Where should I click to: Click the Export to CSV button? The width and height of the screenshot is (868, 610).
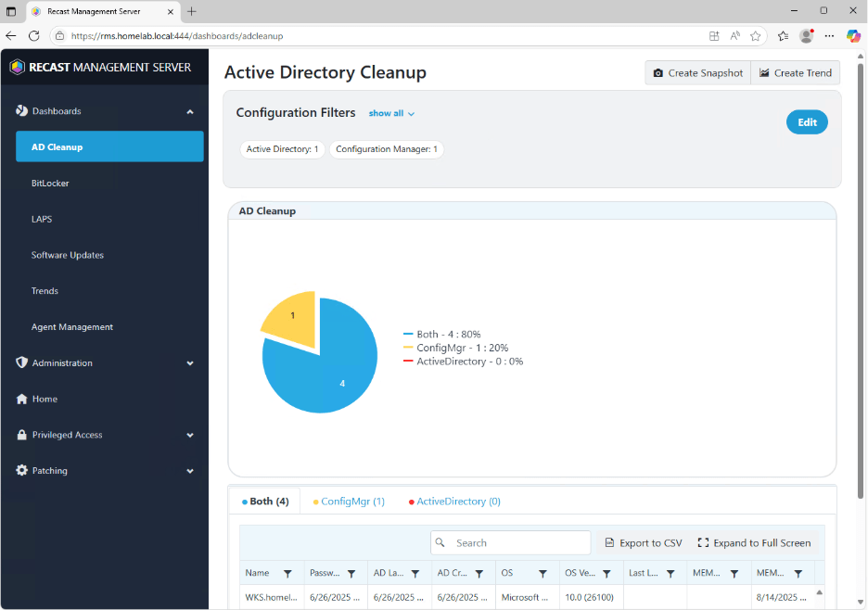pyautogui.click(x=644, y=542)
